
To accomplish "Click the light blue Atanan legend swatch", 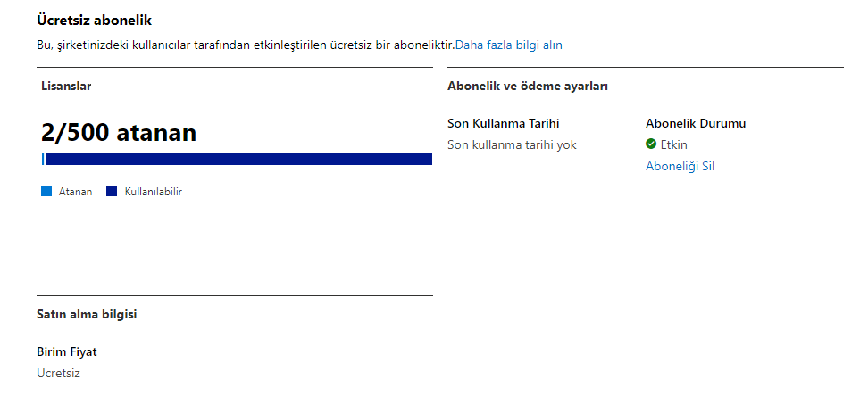I will click(46, 192).
